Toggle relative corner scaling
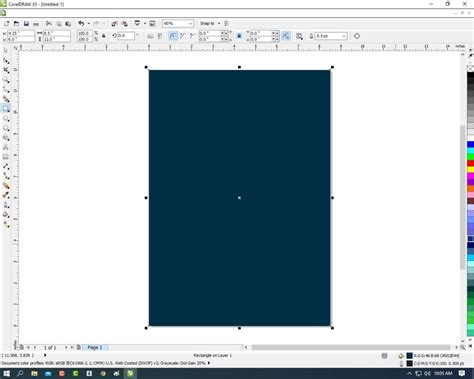The height and width of the screenshot is (379, 474). coord(286,36)
